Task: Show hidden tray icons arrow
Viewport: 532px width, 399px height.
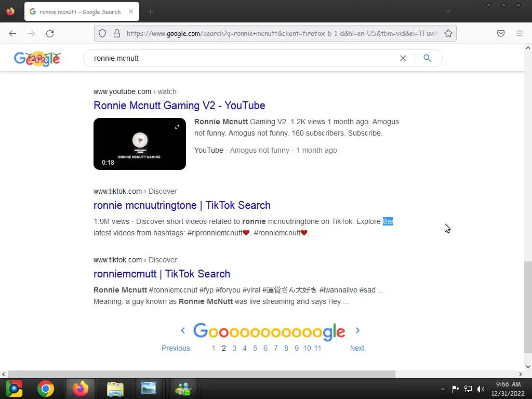Action: (x=443, y=389)
